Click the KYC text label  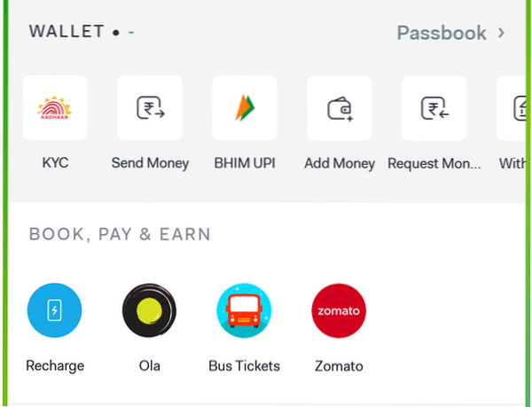tap(55, 163)
